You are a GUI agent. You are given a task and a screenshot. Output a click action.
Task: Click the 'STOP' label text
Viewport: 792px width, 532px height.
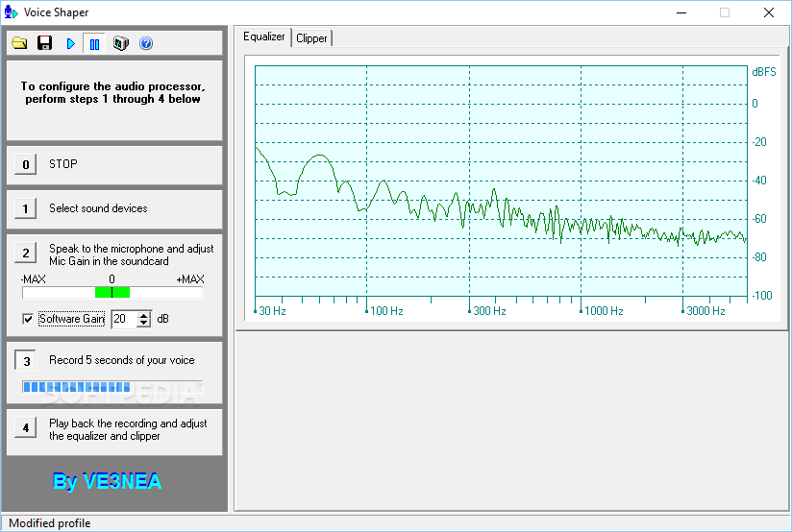point(63,164)
